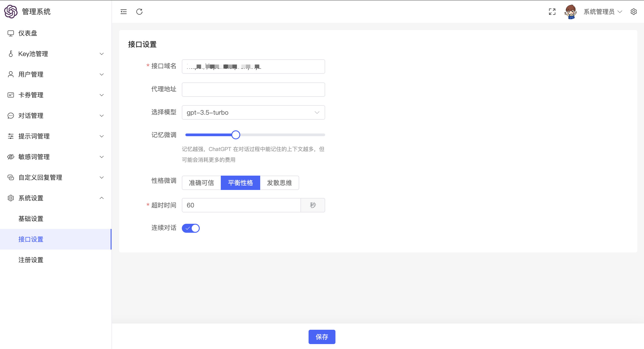This screenshot has height=349, width=644.
Task: Expand the 提示词管理 menu chevron
Action: pyautogui.click(x=101, y=136)
